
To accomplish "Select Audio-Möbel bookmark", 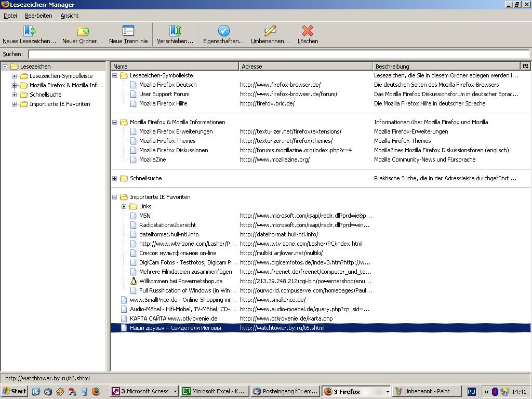I will pyautogui.click(x=183, y=309).
